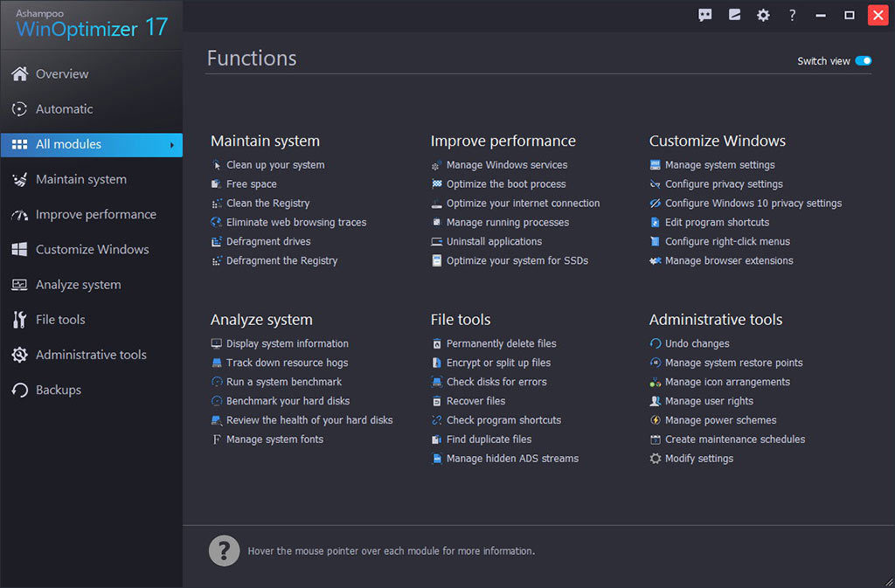
Task: Toggle the Switch view switch
Action: 863,61
